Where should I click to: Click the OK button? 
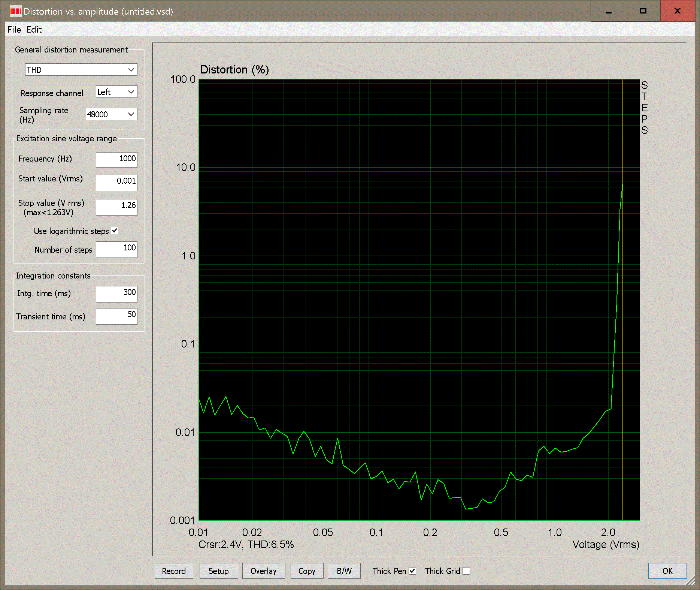[667, 571]
